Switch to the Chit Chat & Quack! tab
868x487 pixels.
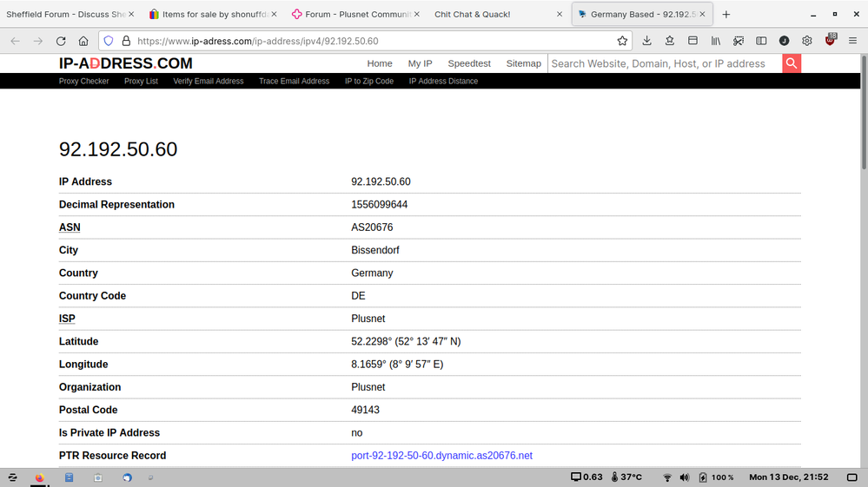[473, 14]
